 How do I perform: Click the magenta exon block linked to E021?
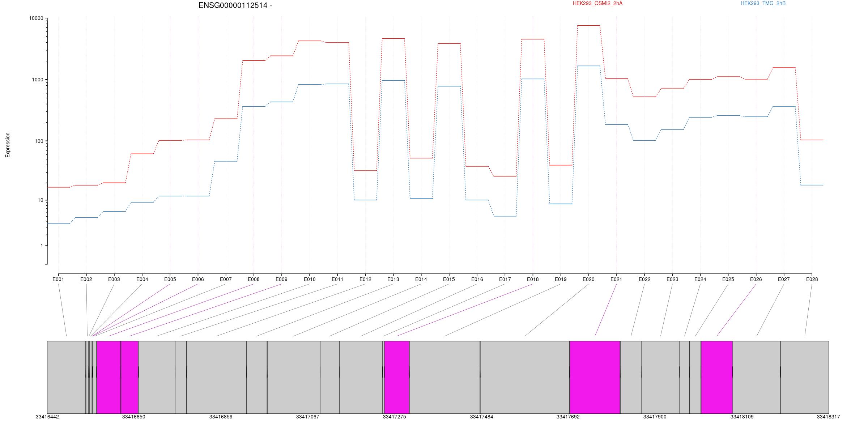point(595,377)
